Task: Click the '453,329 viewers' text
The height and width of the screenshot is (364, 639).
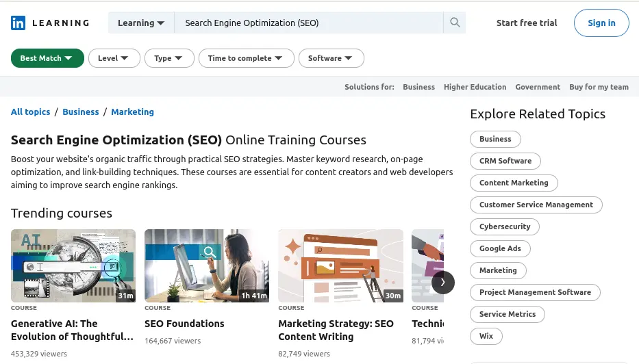Action: coord(39,354)
